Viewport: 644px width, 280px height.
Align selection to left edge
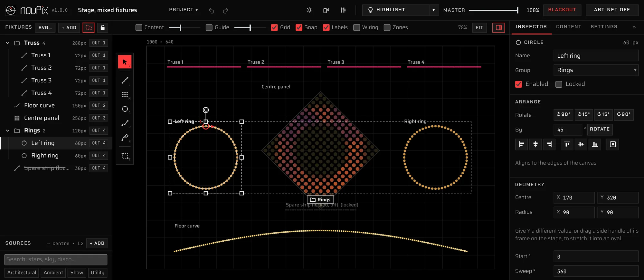coord(521,144)
